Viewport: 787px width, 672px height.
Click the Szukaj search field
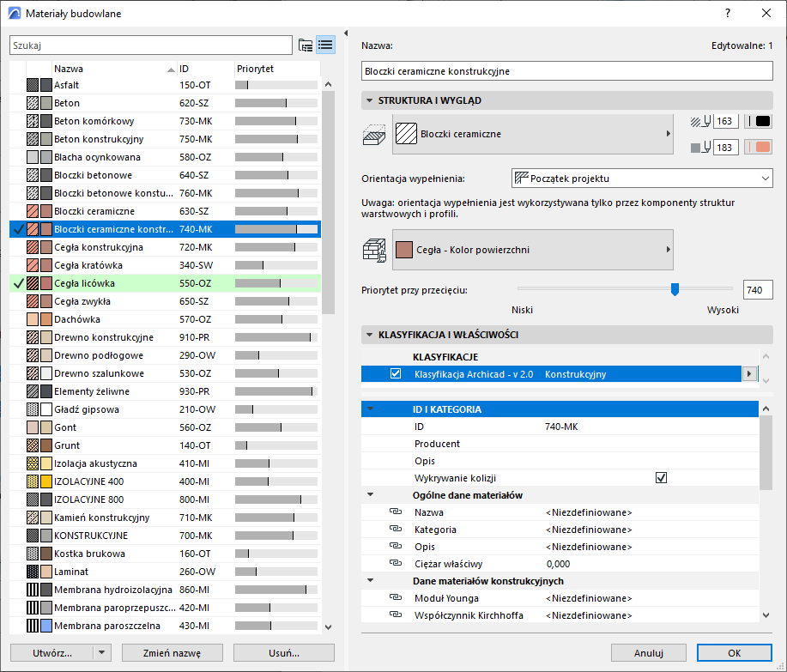tap(150, 45)
